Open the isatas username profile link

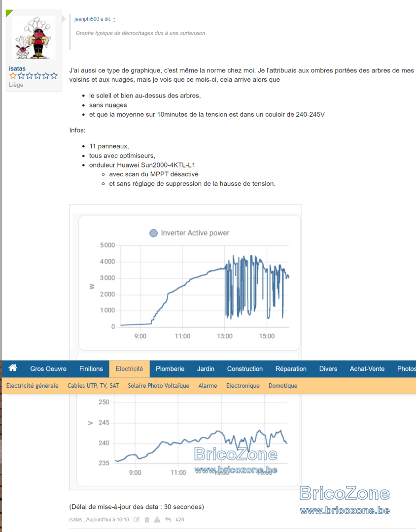click(x=17, y=68)
